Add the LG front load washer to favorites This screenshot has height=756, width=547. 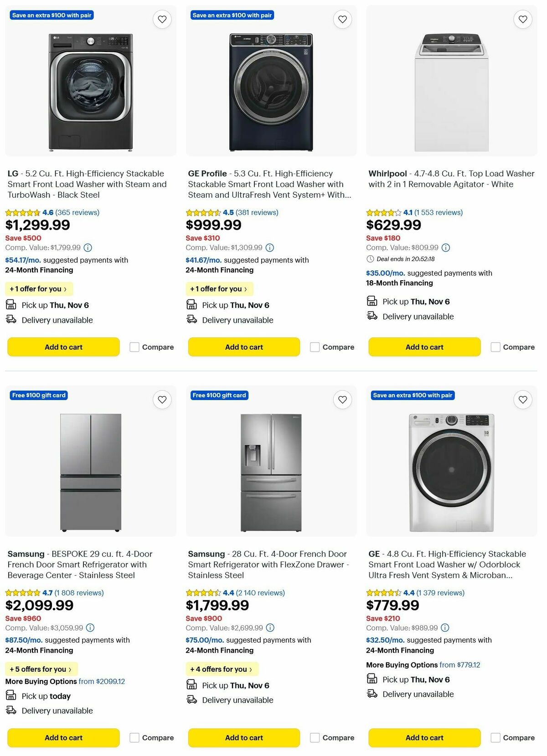point(162,19)
